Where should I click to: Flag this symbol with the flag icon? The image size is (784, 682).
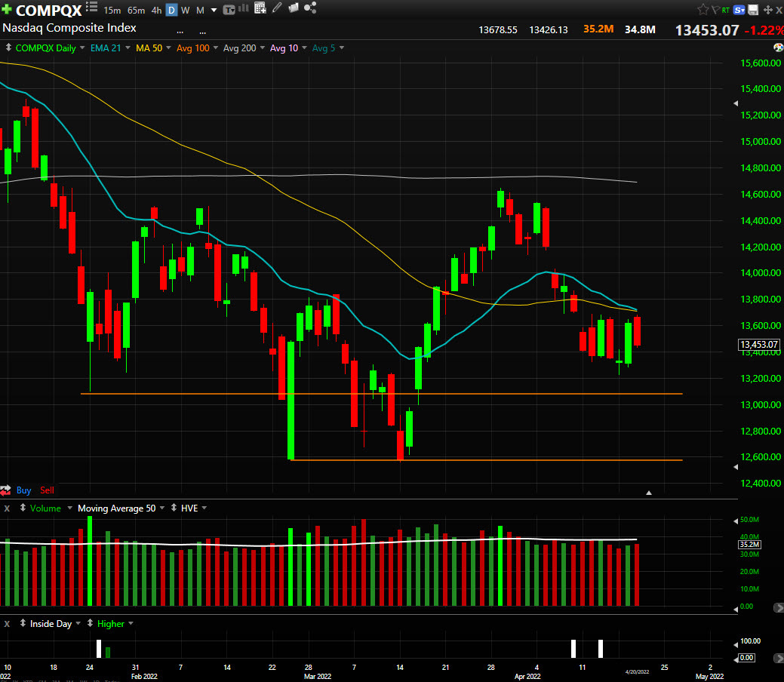click(715, 10)
